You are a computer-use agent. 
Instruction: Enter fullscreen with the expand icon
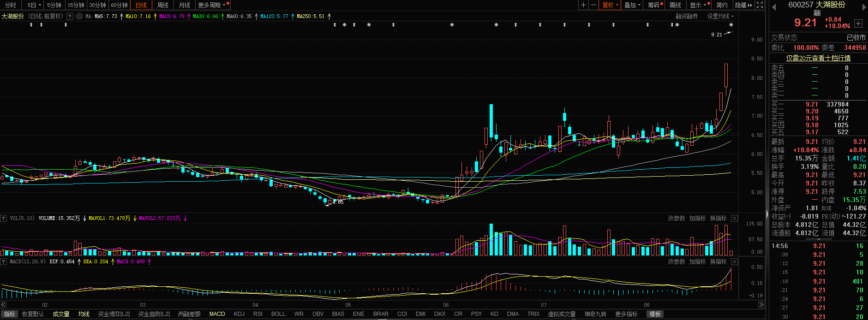pos(760,5)
